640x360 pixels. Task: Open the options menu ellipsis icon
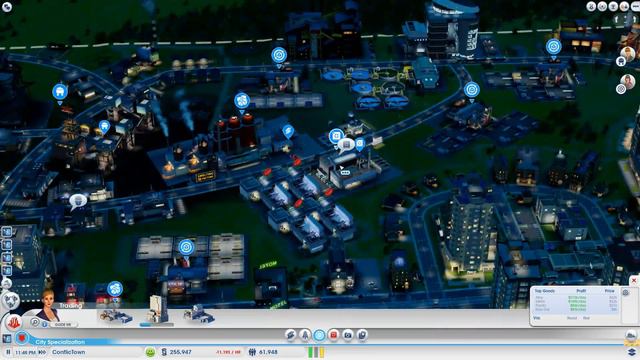click(x=635, y=7)
